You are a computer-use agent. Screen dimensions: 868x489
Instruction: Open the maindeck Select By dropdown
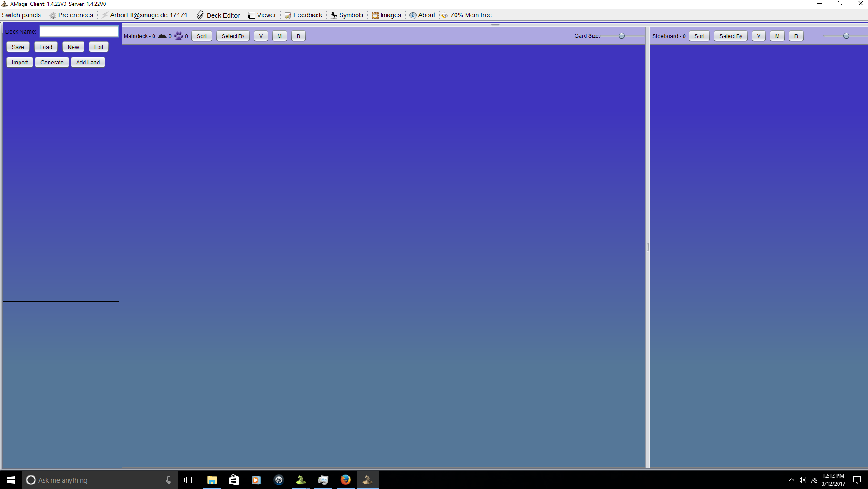[x=233, y=36]
